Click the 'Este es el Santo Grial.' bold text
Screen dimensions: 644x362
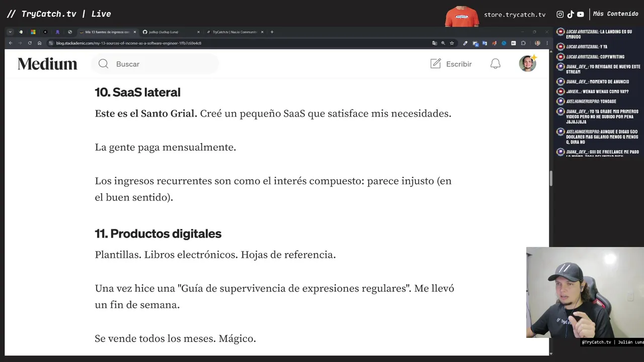coord(146,114)
